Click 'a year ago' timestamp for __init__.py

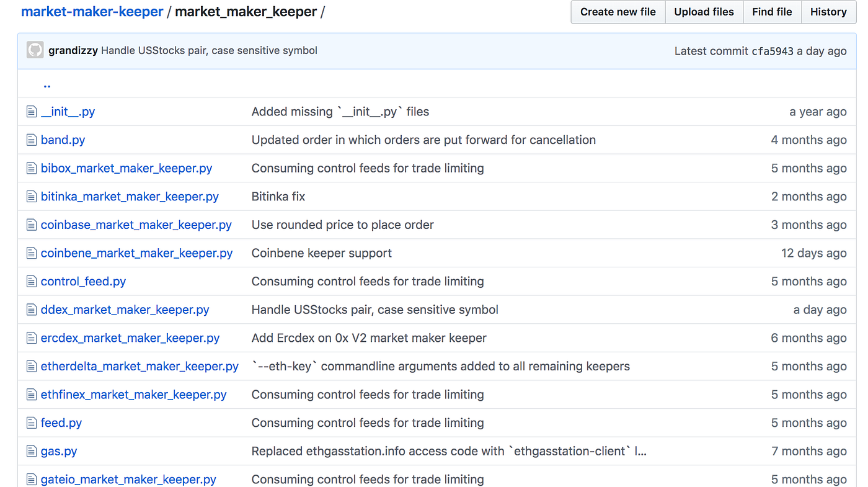click(818, 112)
